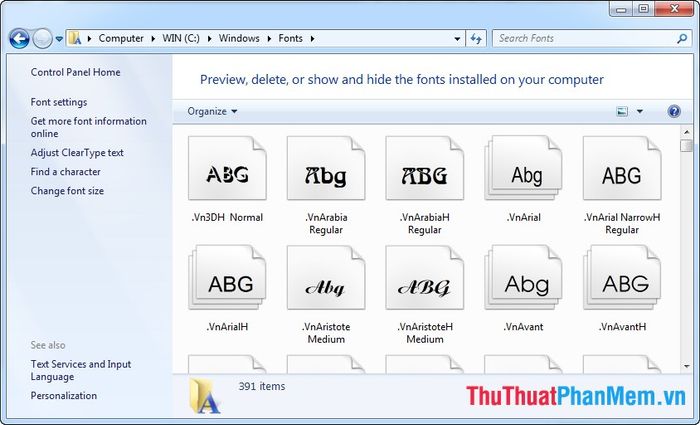Expand the arrow after Windows in path
Viewport: 700px width, 425px height.
[x=269, y=39]
